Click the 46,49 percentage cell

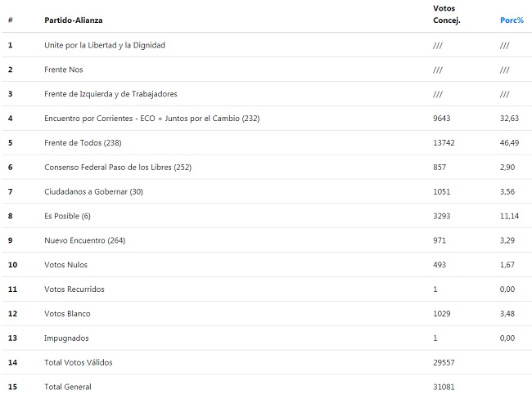click(509, 143)
